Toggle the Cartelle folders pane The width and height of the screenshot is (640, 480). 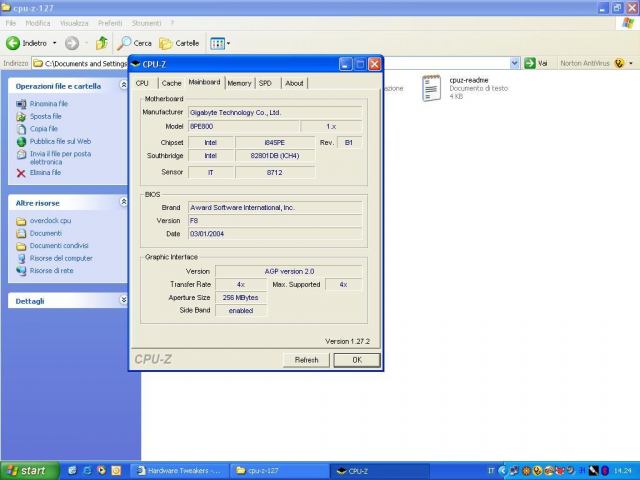[179, 43]
